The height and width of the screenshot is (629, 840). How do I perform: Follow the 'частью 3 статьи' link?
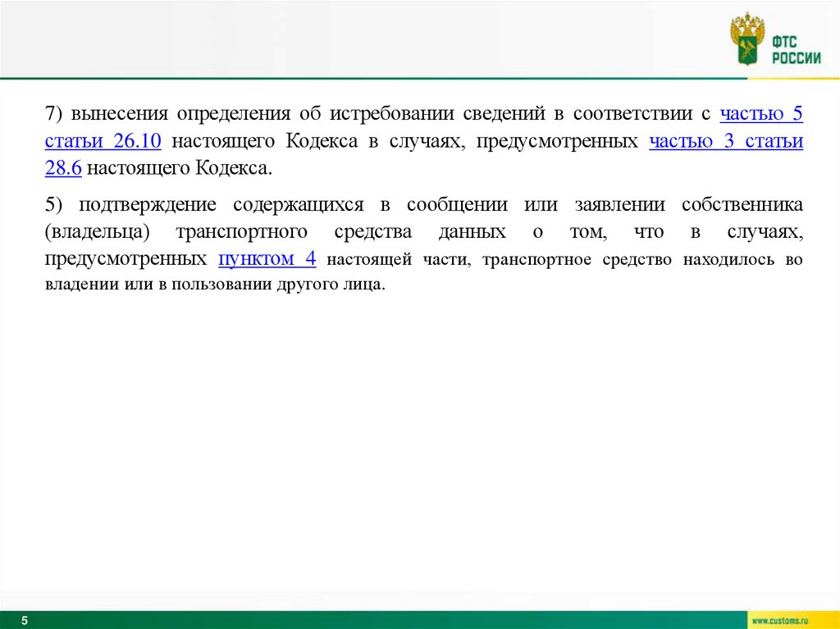pos(726,141)
